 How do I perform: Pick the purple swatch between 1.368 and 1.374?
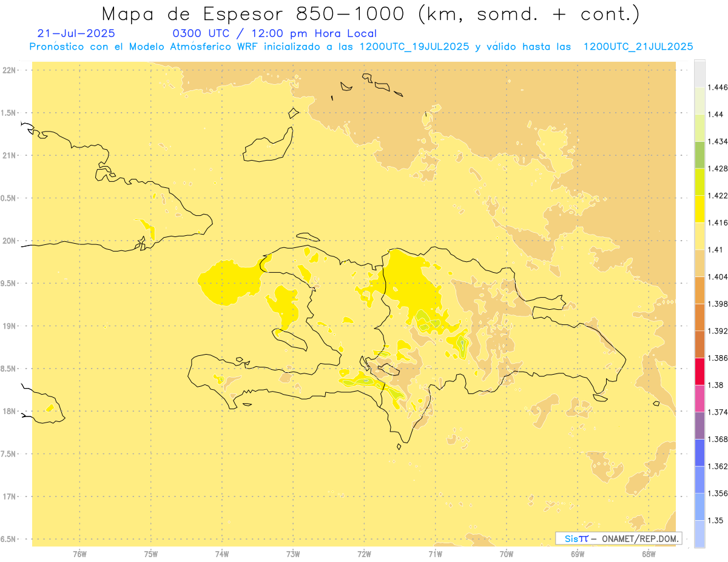click(699, 426)
